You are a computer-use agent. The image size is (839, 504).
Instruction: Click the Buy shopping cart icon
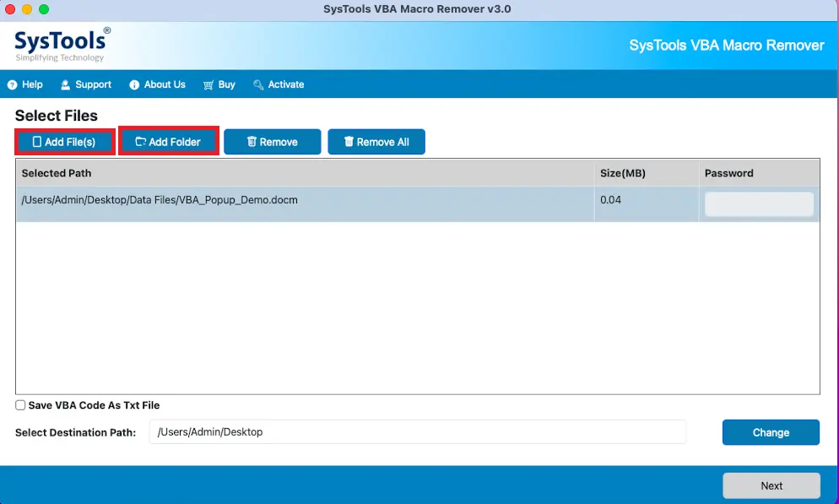click(x=208, y=84)
